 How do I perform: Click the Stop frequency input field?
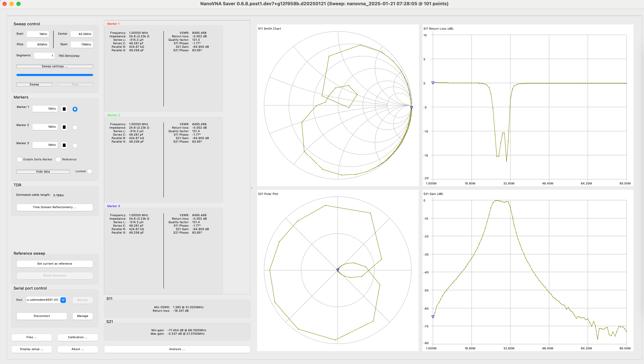38,44
